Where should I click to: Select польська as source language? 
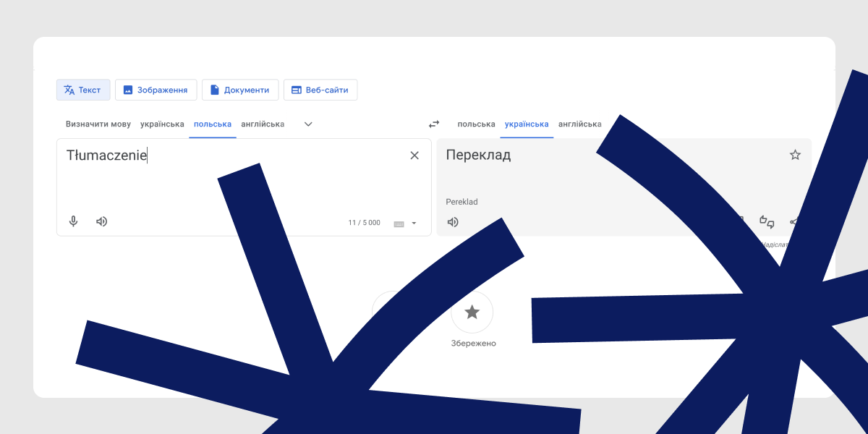pos(213,124)
